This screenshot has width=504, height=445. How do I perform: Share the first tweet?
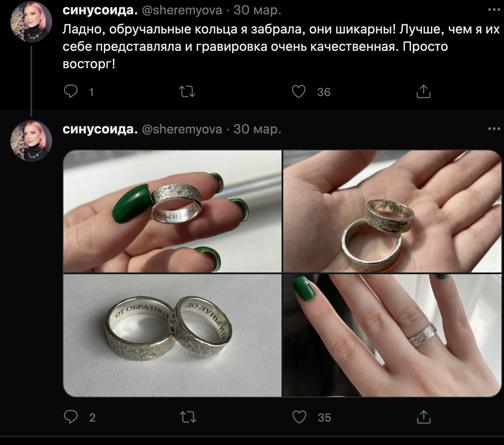423,92
